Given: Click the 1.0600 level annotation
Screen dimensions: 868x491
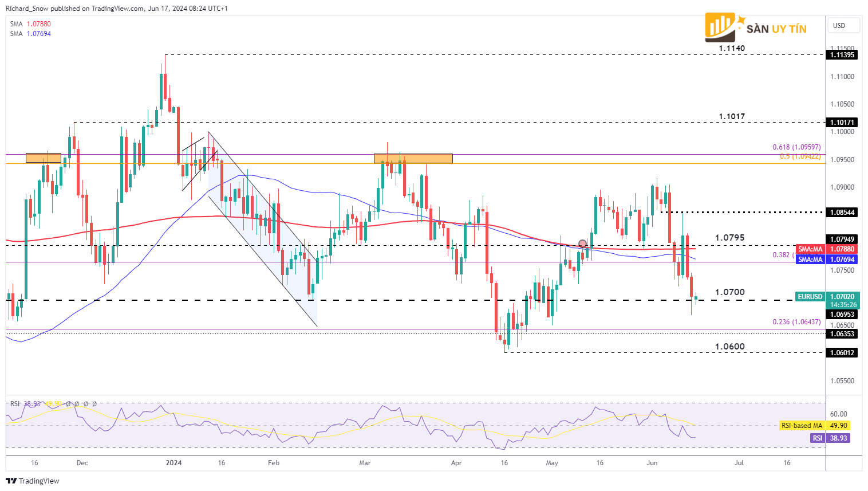Looking at the screenshot, I should coord(730,347).
